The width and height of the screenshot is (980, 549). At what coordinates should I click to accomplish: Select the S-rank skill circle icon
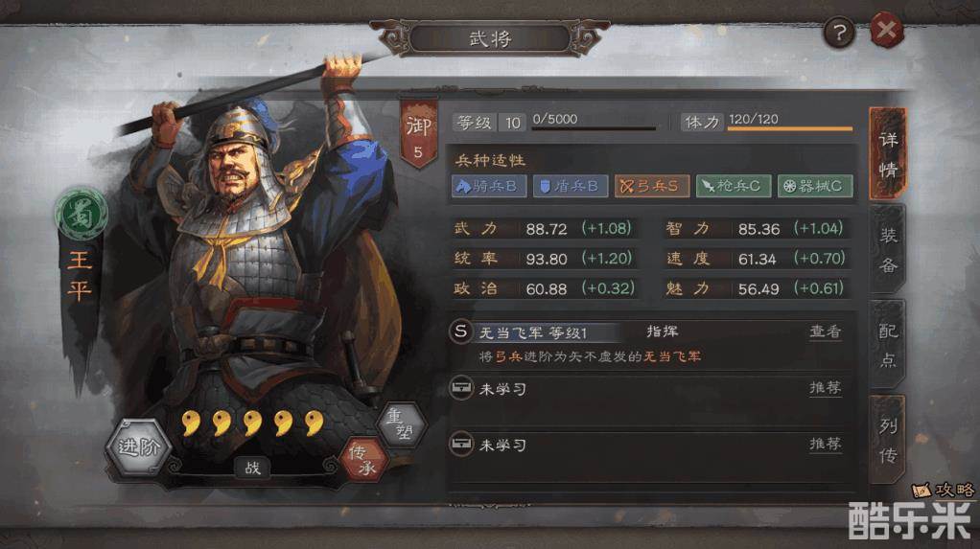tap(460, 331)
